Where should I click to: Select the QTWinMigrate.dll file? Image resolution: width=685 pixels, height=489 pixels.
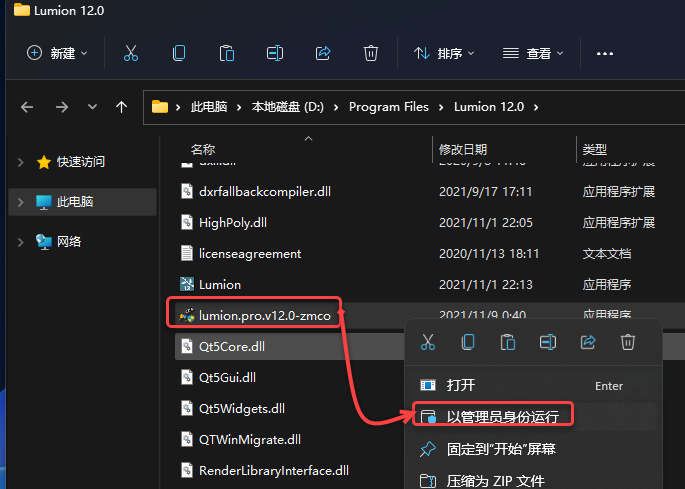[x=250, y=440]
